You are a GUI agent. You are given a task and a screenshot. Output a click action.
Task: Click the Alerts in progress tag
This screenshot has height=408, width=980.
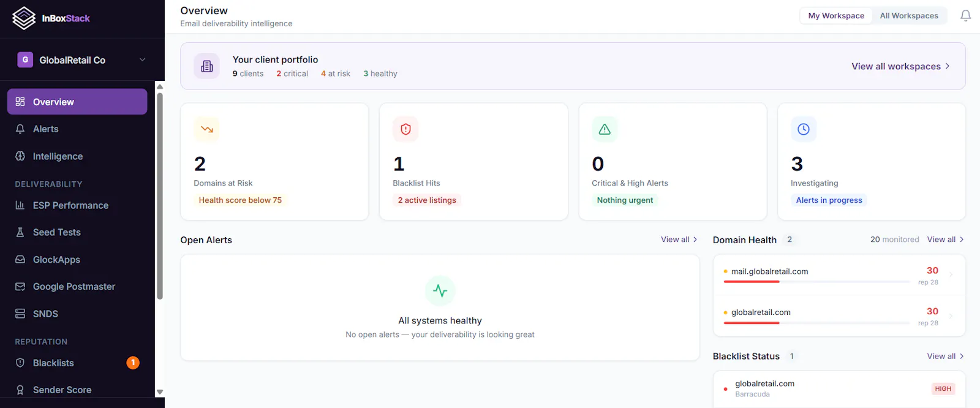tap(829, 200)
